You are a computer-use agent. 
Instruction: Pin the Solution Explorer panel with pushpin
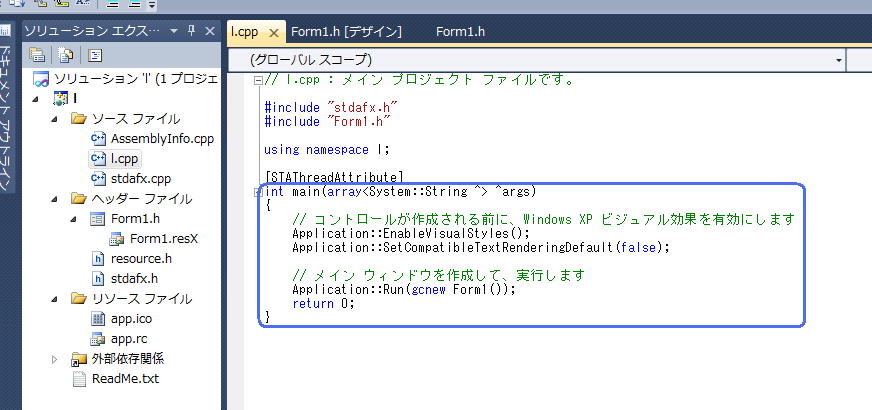coord(191,31)
